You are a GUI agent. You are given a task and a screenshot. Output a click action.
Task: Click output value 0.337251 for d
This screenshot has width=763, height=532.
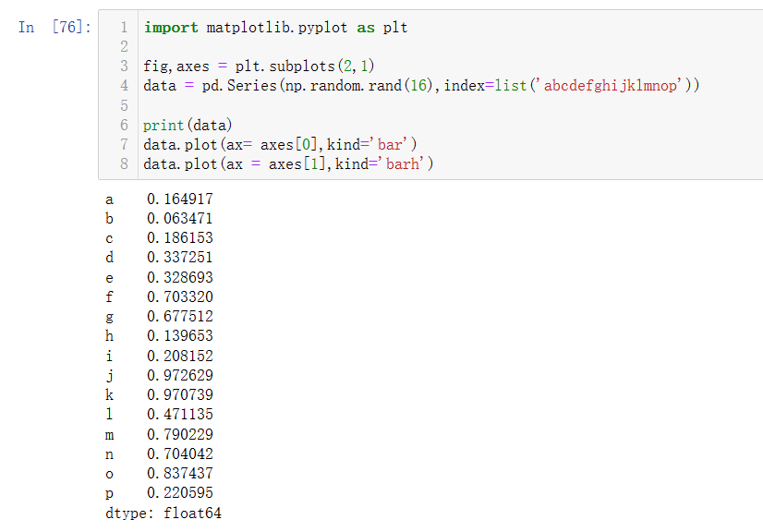(180, 258)
